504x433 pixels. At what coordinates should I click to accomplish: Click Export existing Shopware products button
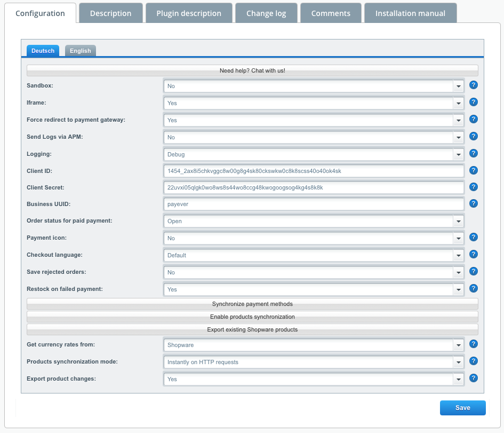(x=252, y=330)
